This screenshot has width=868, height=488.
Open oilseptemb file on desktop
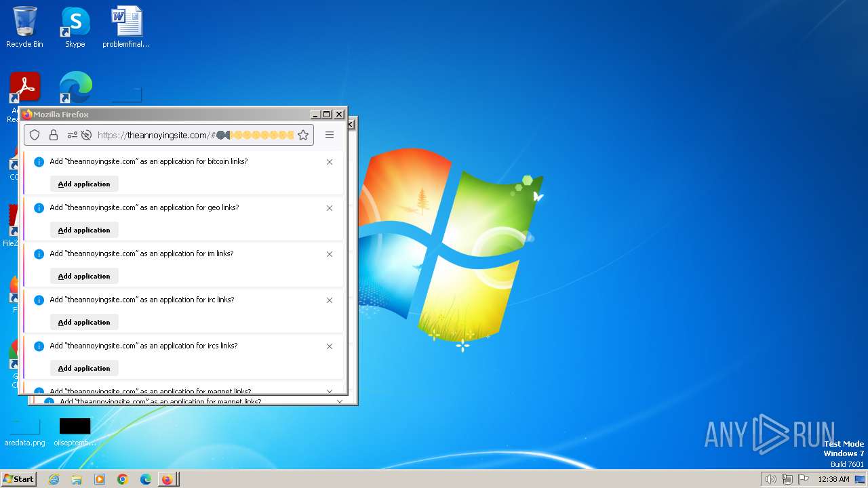(75, 432)
